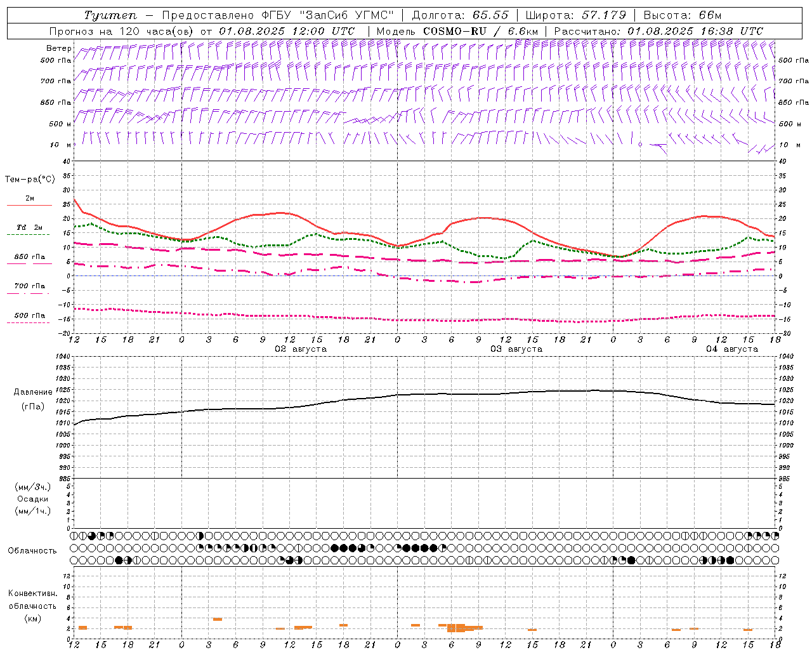The image size is (812, 650).
Task: Click the '(мм/3ч.)' precipitation unit label
Action: tap(33, 487)
